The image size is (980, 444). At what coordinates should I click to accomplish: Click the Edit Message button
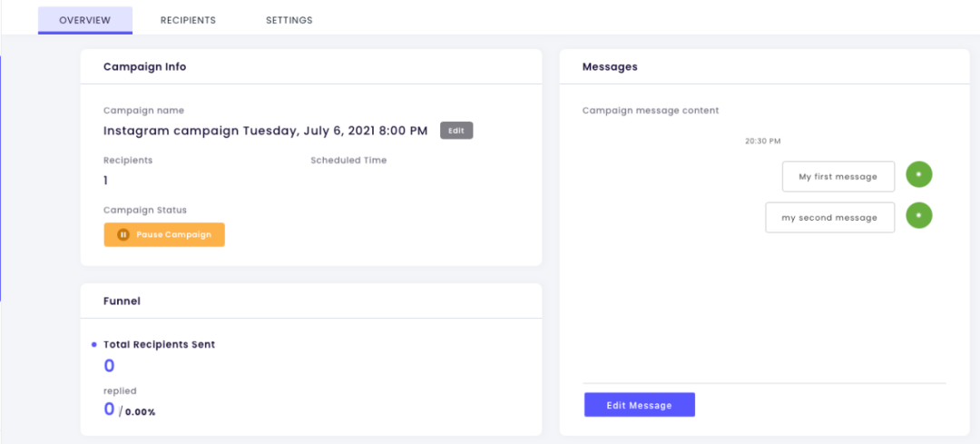(639, 405)
